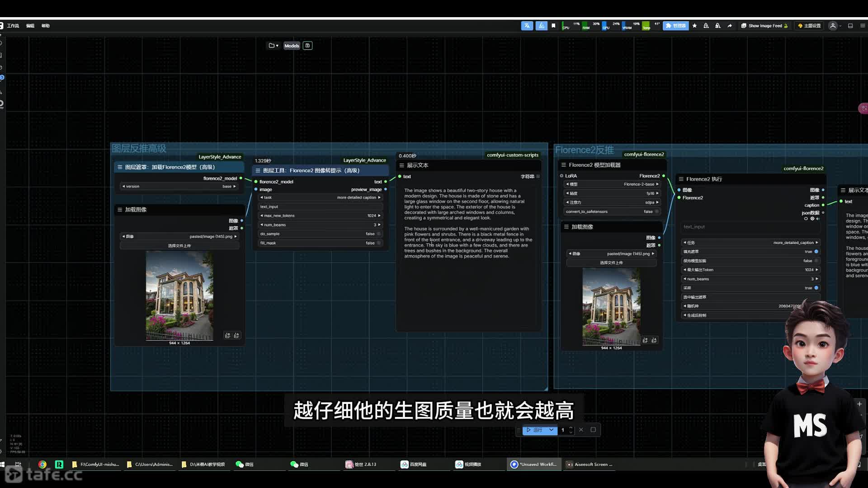Screen dimensions: 868x488
Task: Open the task 'more detailed caption' dropdown
Action: point(321,197)
